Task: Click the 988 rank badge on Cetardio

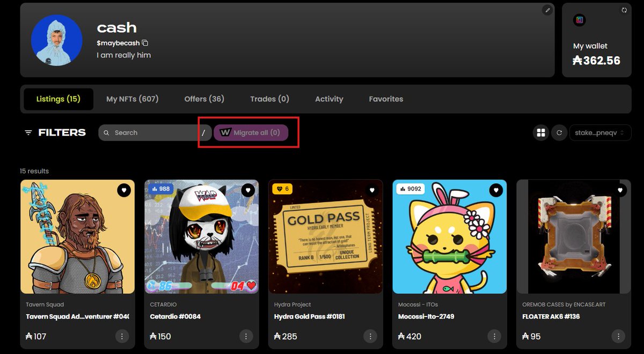Action: [160, 189]
